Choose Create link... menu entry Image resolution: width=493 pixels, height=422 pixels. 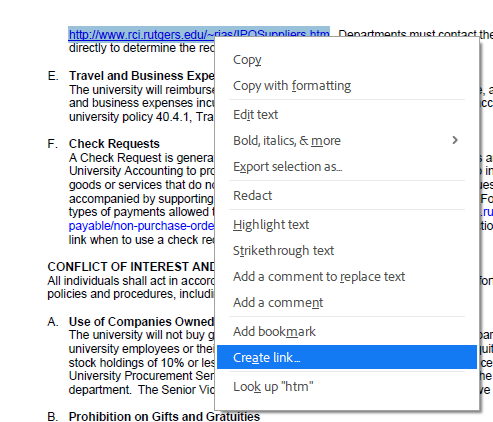click(347, 357)
